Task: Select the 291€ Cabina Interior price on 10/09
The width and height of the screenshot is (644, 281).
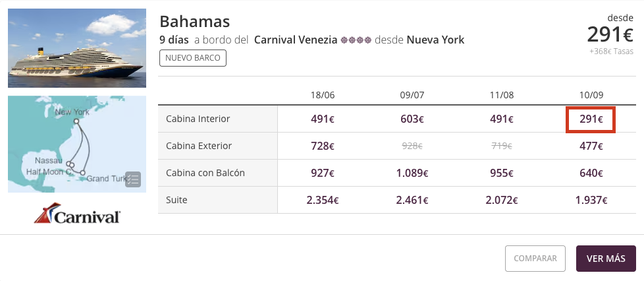Action: (591, 119)
